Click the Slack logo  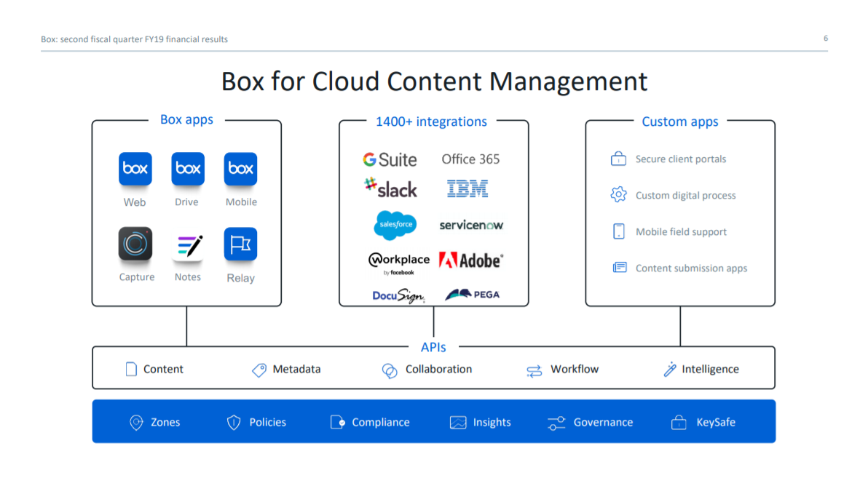(390, 188)
